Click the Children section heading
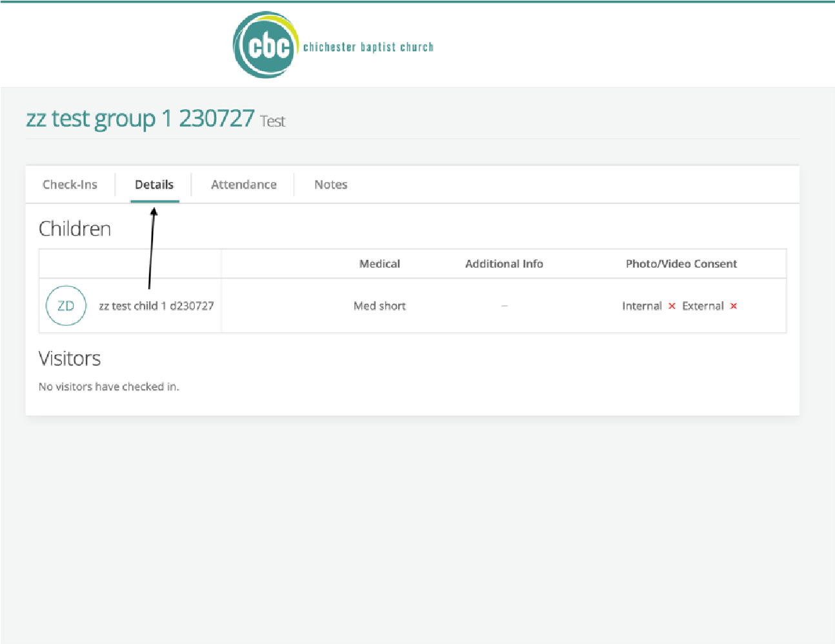Viewport: 835px width, 644px height. pos(75,229)
